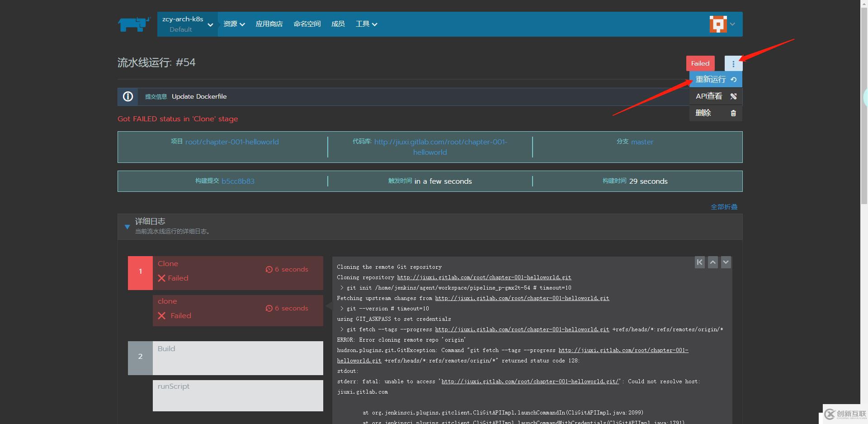Jump to log start icon
Screen dimensions: 868x424
(x=700, y=262)
